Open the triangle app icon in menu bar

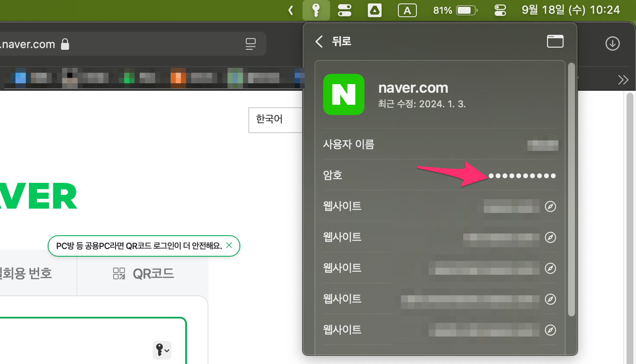point(375,10)
